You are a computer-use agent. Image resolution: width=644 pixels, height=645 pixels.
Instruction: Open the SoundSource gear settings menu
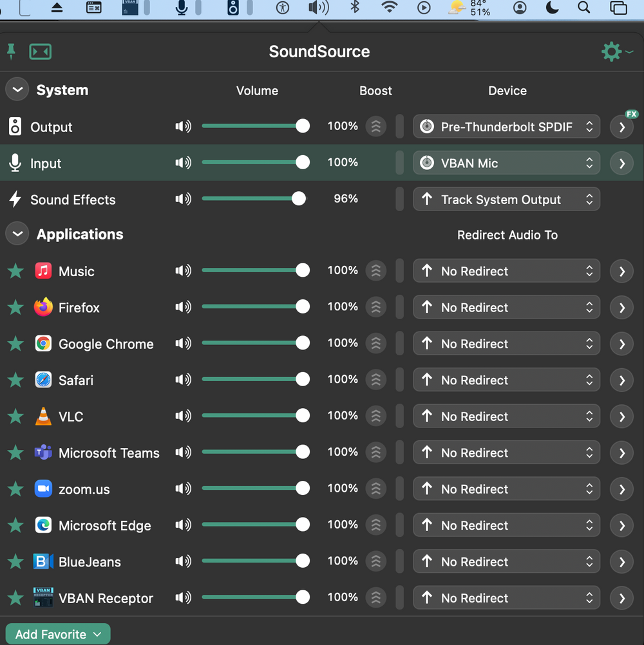coord(612,51)
